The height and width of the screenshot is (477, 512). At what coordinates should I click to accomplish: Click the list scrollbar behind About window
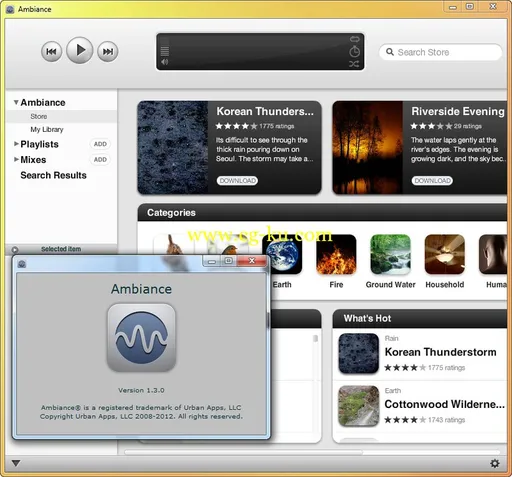[x=315, y=338]
